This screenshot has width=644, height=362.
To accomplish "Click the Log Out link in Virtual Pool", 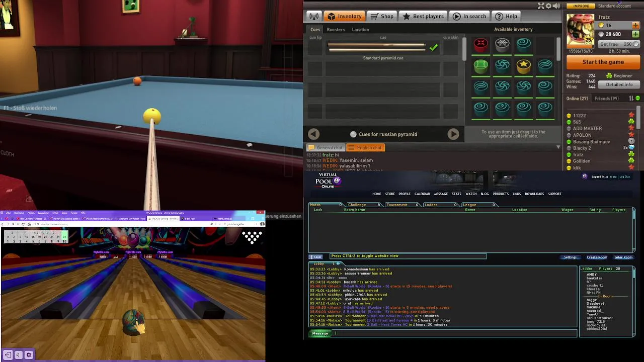I will pos(624,177).
